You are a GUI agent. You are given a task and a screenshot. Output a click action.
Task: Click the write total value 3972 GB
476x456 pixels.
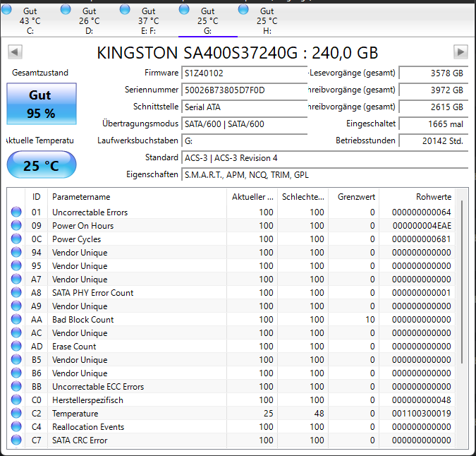coord(433,90)
